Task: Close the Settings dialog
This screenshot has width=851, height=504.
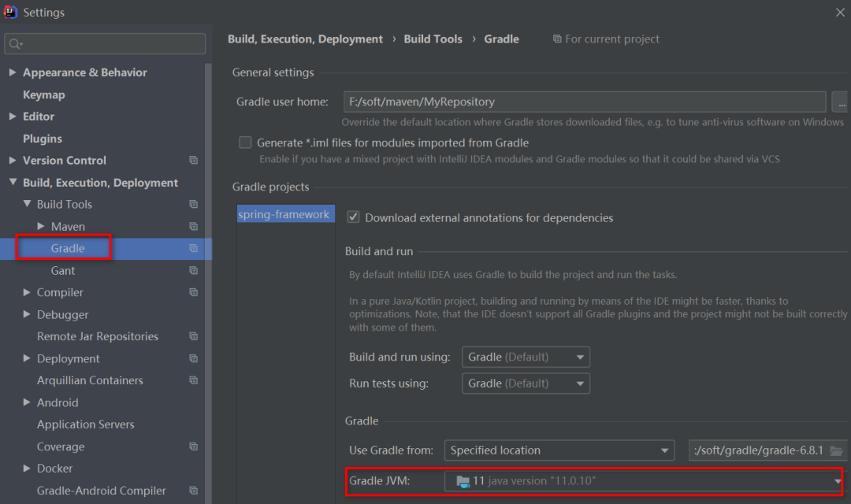Action: [x=840, y=12]
